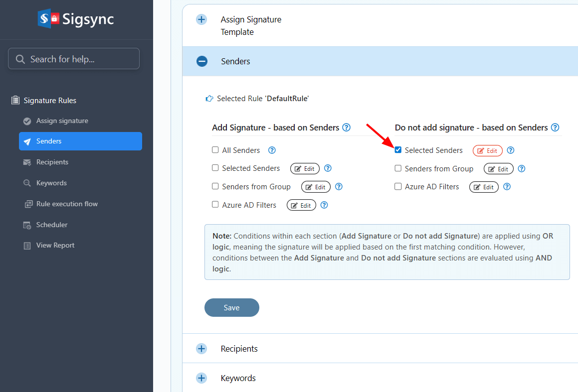Expand the Recipients accordion section
Viewport: 578px width, 392px height.
(201, 349)
